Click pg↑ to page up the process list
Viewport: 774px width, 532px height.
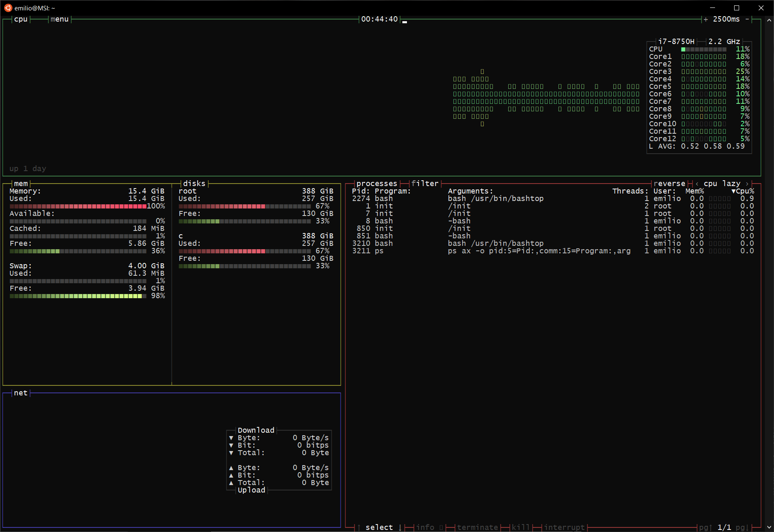(704, 527)
